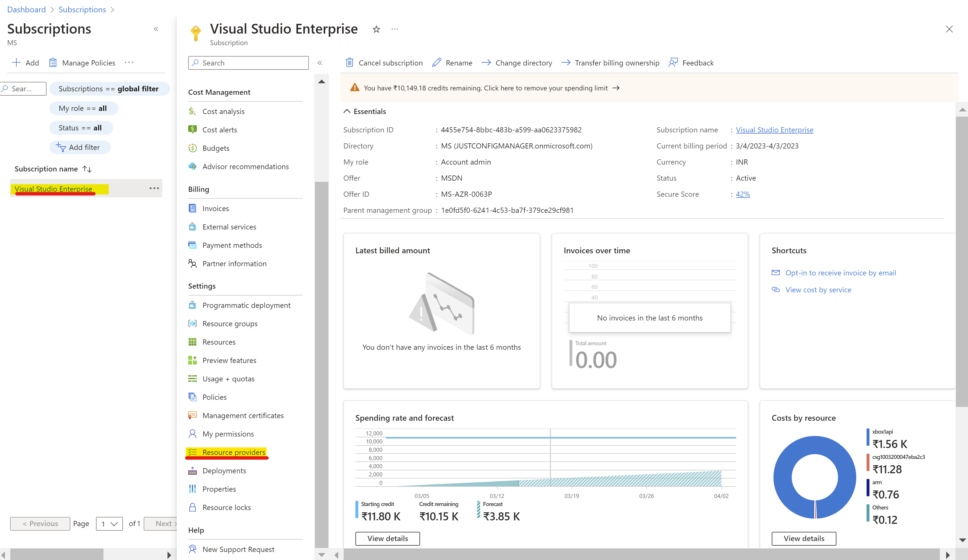Open the Resource locks padlock icon

click(193, 507)
